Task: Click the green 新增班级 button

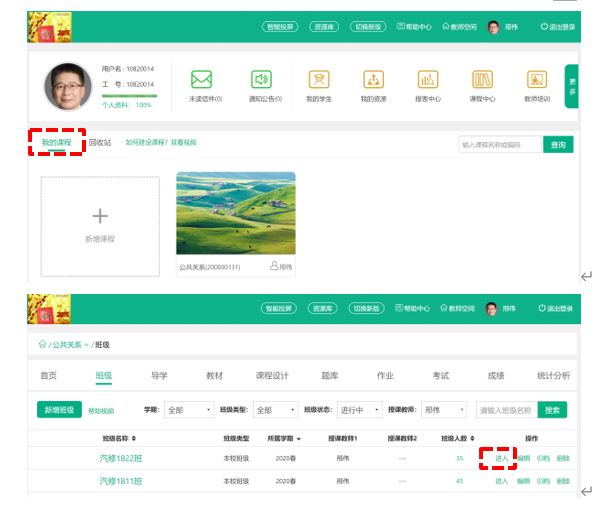Action: tap(60, 410)
